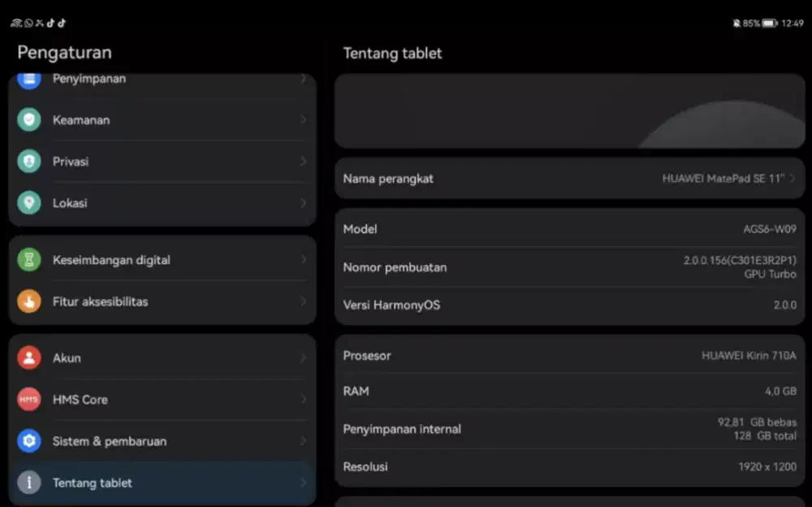Tap the battery indicator in status bar
The height and width of the screenshot is (507, 812).
tap(769, 24)
